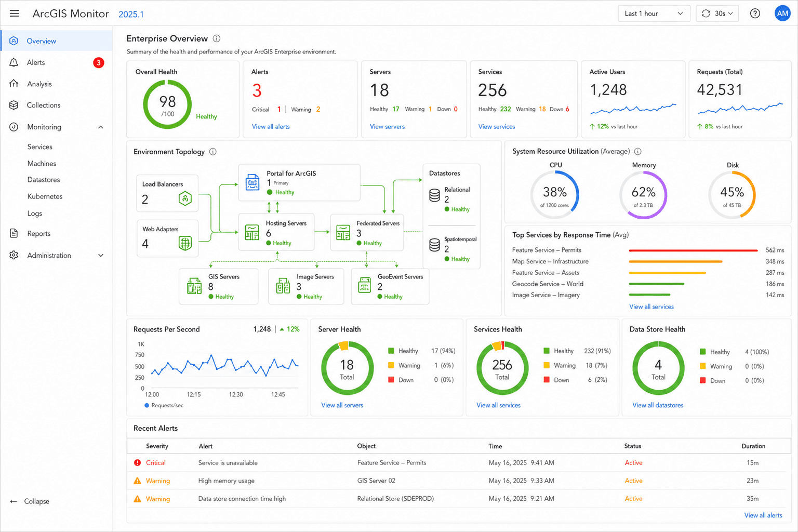
Task: Click View services in Services card
Action: (497, 127)
